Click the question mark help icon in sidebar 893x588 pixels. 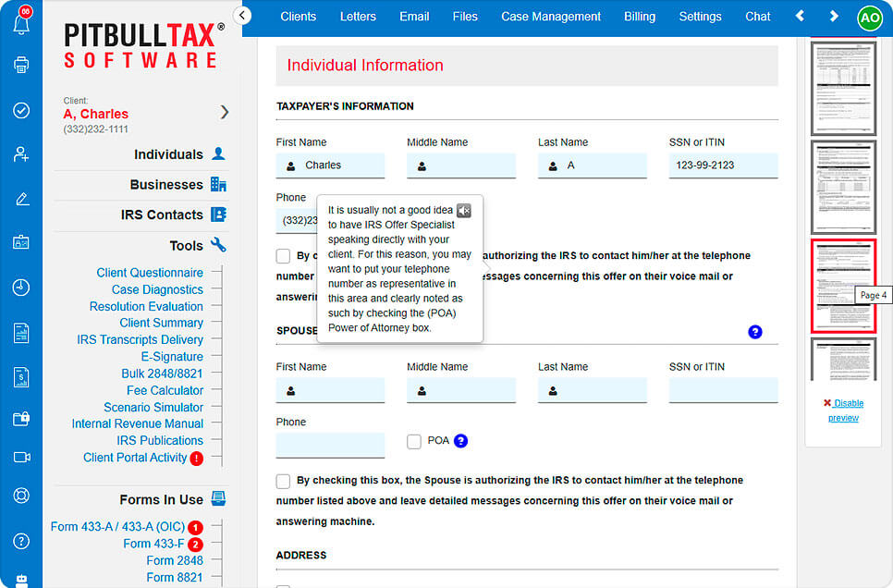pos(21,541)
